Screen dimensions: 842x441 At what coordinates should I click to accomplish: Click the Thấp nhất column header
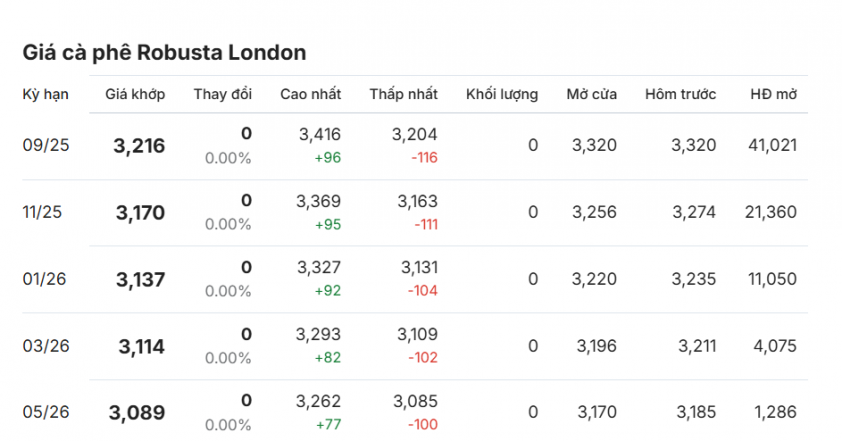(x=403, y=95)
